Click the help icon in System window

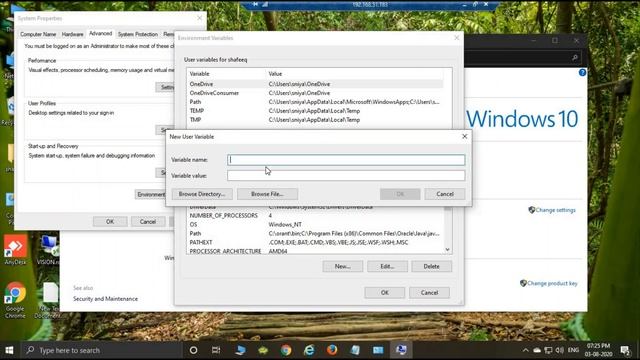[x=582, y=72]
